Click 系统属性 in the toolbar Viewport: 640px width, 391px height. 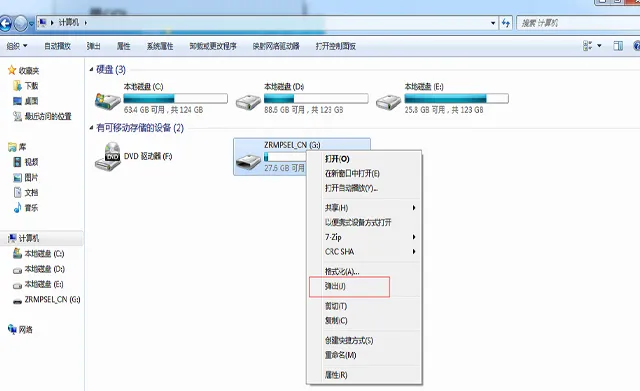pos(160,46)
